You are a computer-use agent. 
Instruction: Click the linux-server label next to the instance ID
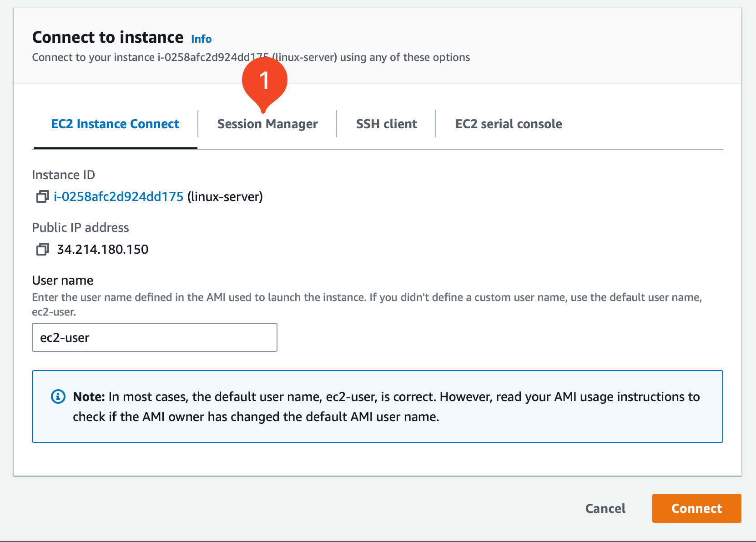coord(226,197)
